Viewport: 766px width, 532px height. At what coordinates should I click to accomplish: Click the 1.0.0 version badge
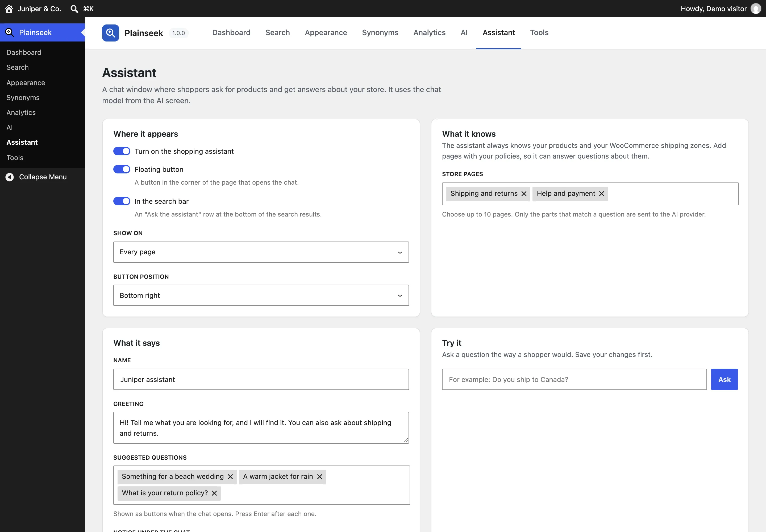point(178,33)
